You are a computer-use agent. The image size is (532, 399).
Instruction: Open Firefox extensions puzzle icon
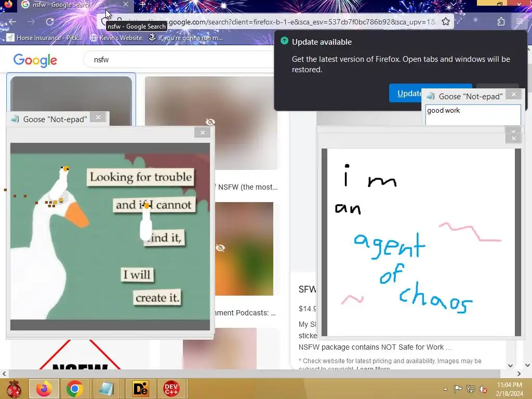[501, 22]
